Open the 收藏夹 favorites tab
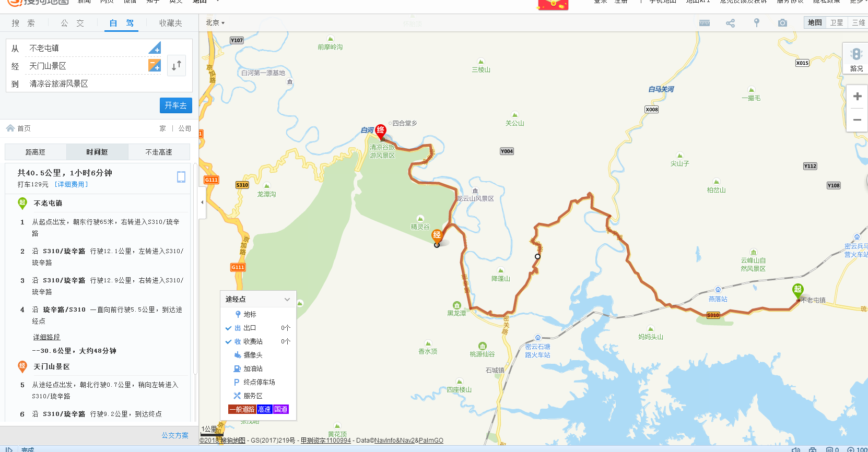 (x=171, y=23)
